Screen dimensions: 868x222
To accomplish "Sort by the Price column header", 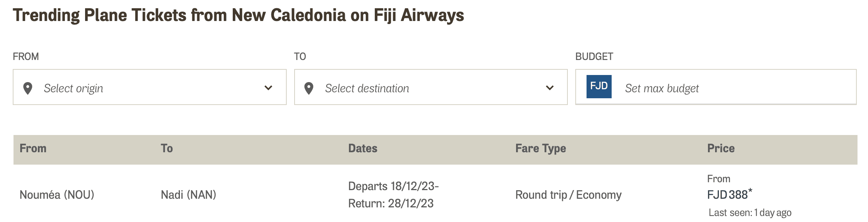I will [x=721, y=148].
